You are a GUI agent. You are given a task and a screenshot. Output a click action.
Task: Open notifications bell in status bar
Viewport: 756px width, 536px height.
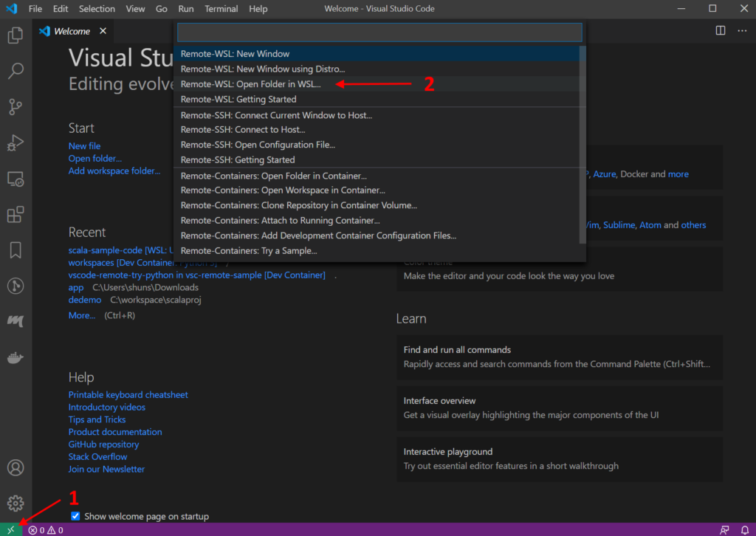tap(745, 529)
